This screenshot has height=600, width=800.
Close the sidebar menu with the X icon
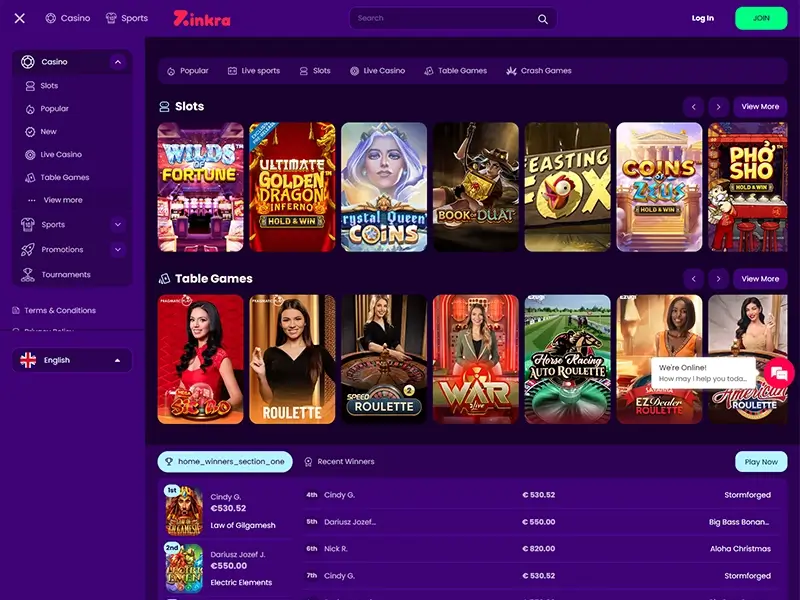(19, 18)
